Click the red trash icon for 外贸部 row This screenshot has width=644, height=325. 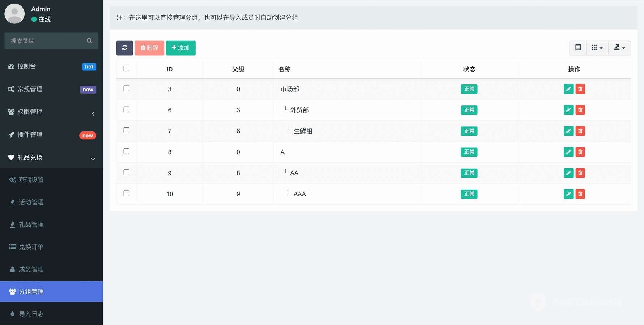tap(580, 110)
